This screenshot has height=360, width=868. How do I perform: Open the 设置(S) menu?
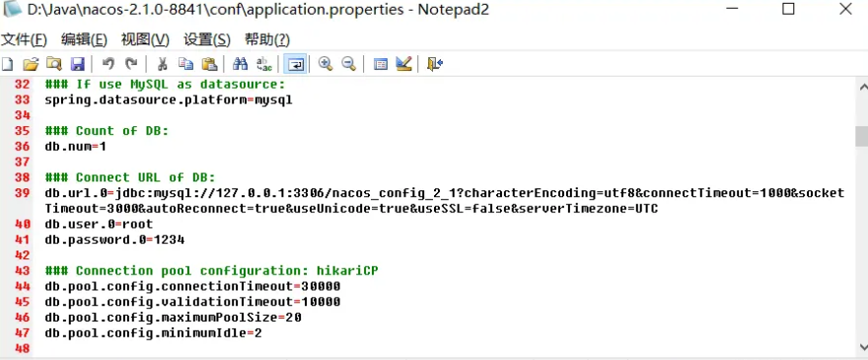coord(207,39)
